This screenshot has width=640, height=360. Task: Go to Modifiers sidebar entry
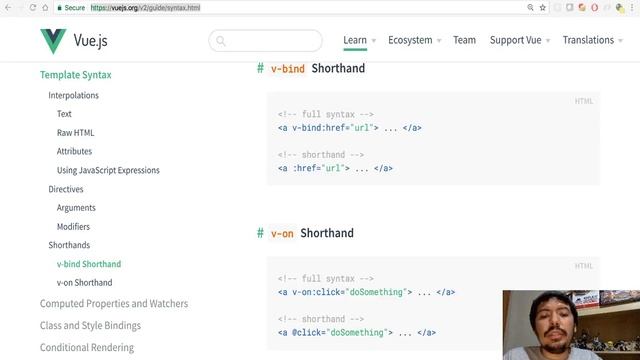(x=73, y=227)
